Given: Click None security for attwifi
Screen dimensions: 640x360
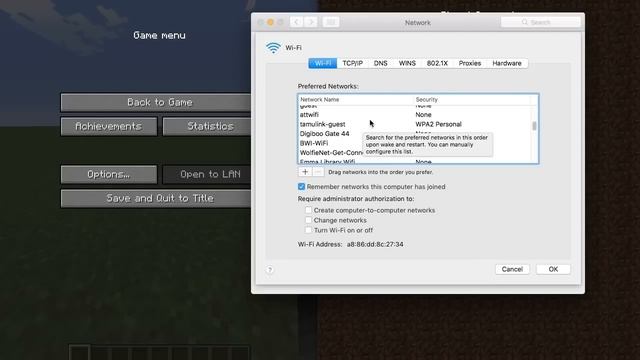Looking at the screenshot, I should [423, 115].
